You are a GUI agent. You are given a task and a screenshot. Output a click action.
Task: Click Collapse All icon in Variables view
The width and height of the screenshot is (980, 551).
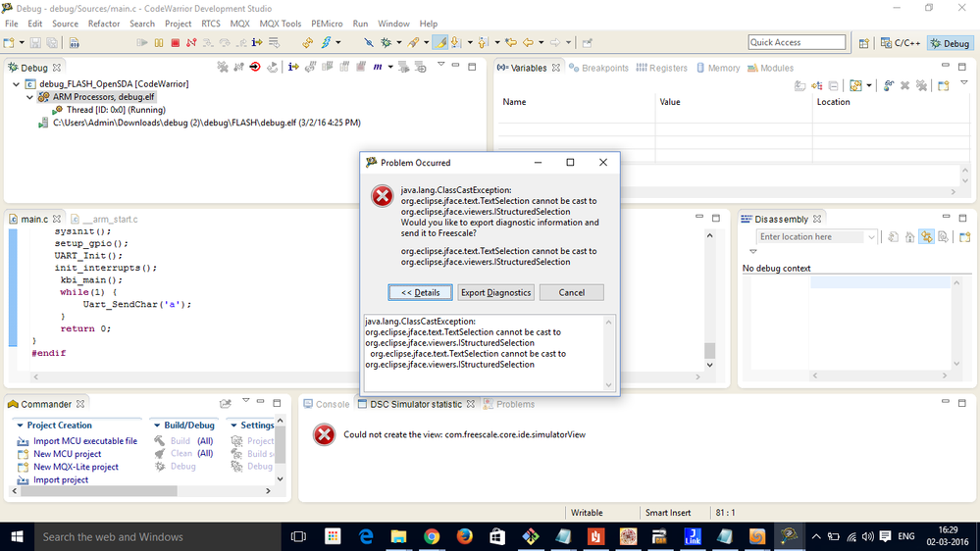point(833,85)
